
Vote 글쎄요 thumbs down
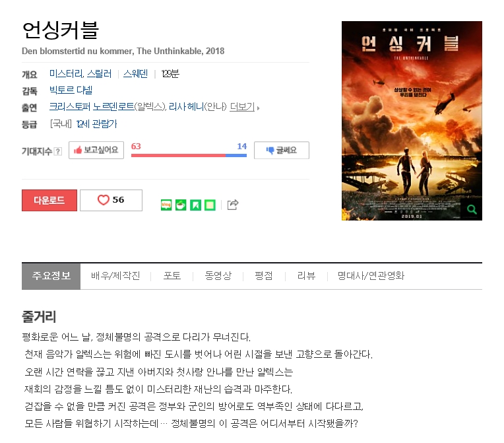[282, 150]
